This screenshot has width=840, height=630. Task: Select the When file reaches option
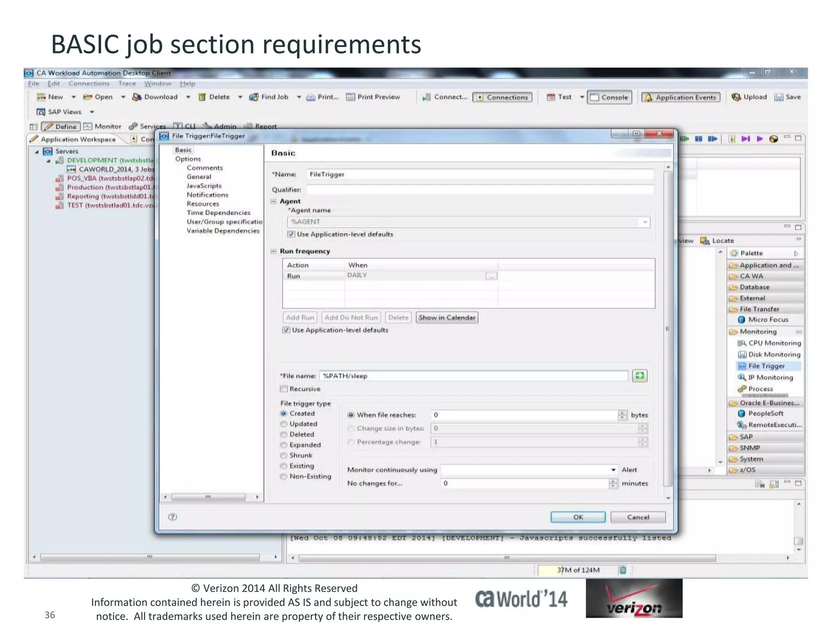(x=351, y=415)
